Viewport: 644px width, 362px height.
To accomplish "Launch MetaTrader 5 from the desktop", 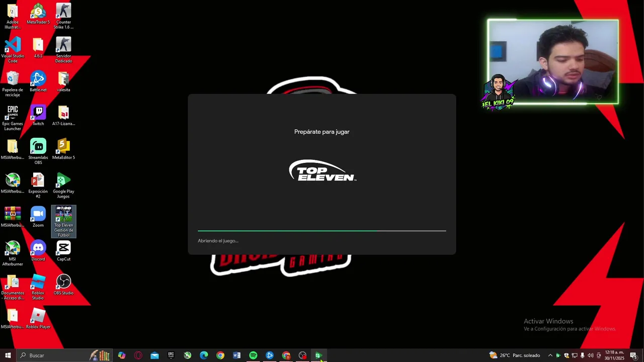I will click(x=38, y=14).
